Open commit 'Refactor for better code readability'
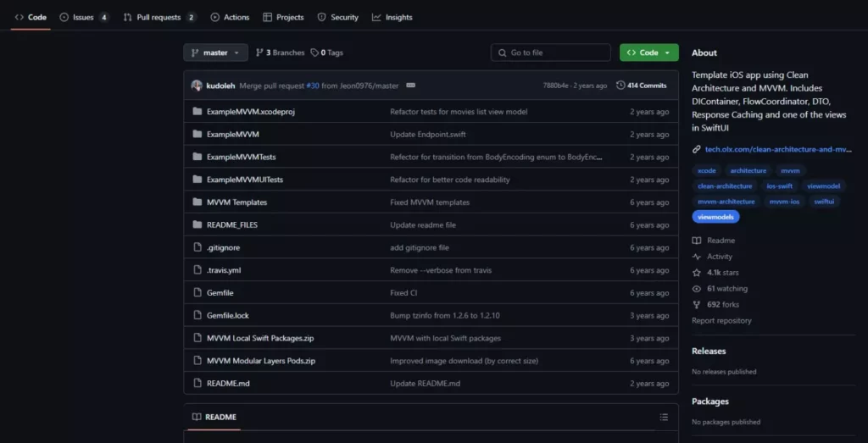Viewport: 868px width, 443px height. click(x=450, y=180)
